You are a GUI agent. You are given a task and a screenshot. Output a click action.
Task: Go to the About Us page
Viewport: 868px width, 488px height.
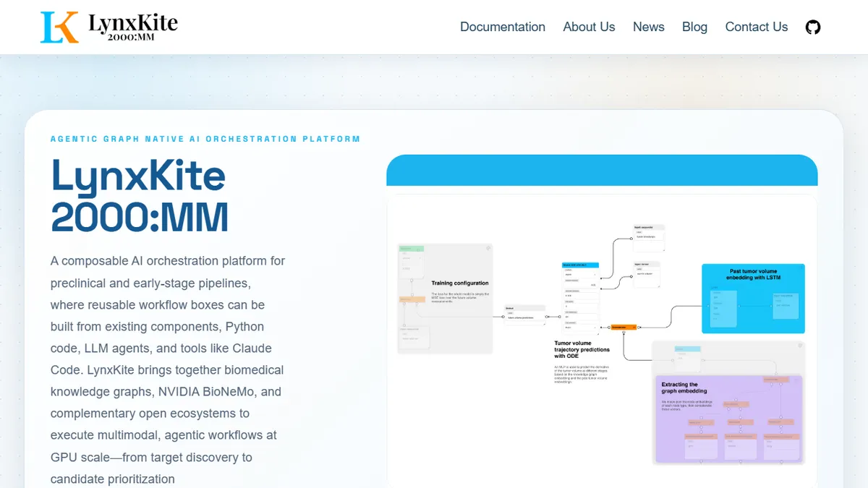coord(589,27)
